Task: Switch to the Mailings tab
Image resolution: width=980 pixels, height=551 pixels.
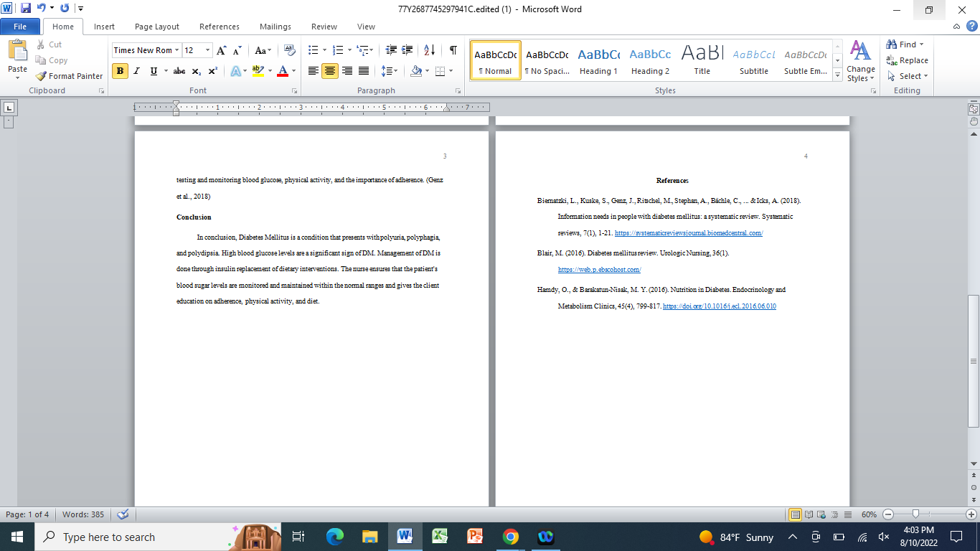Action: click(275, 27)
